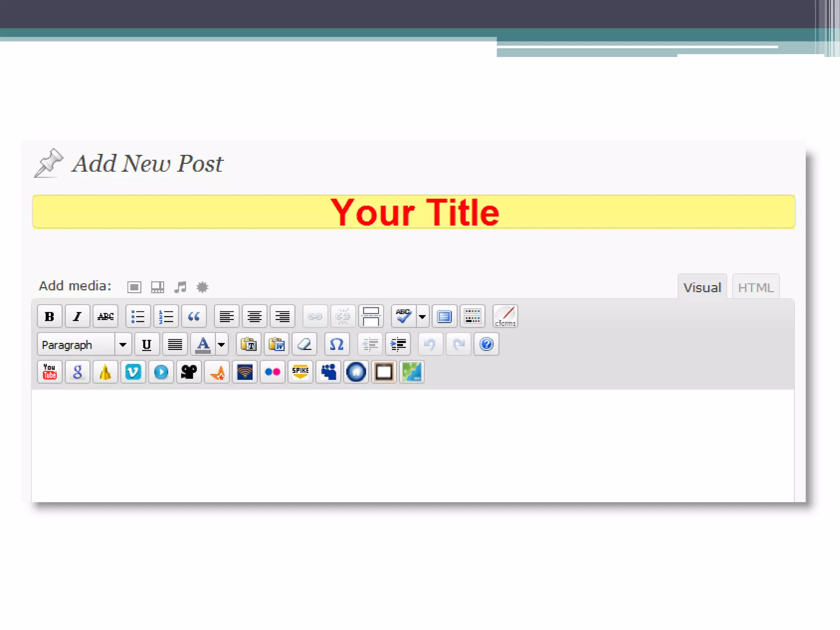Viewport: 840px width, 630px height.
Task: Toggle underline formatting button
Action: tap(146, 344)
